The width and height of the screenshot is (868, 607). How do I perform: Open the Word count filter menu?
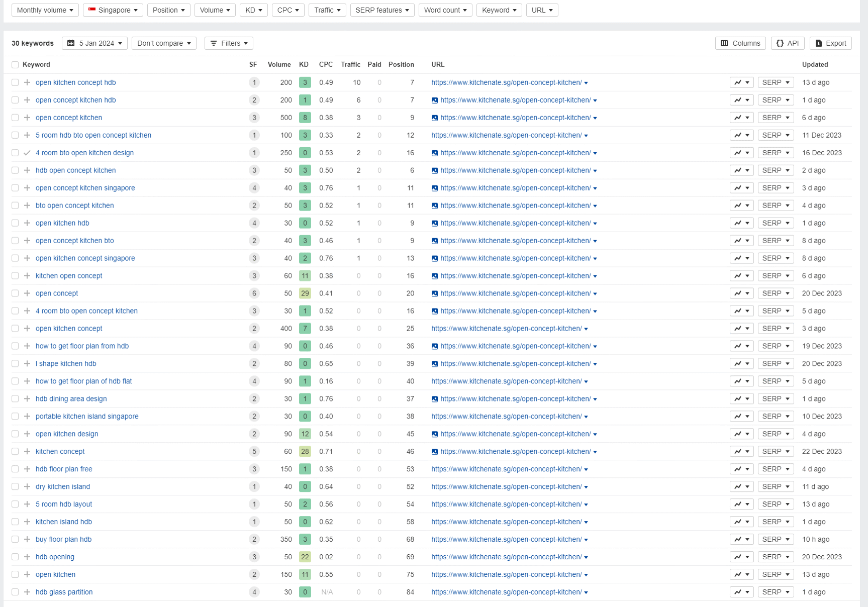pos(445,10)
